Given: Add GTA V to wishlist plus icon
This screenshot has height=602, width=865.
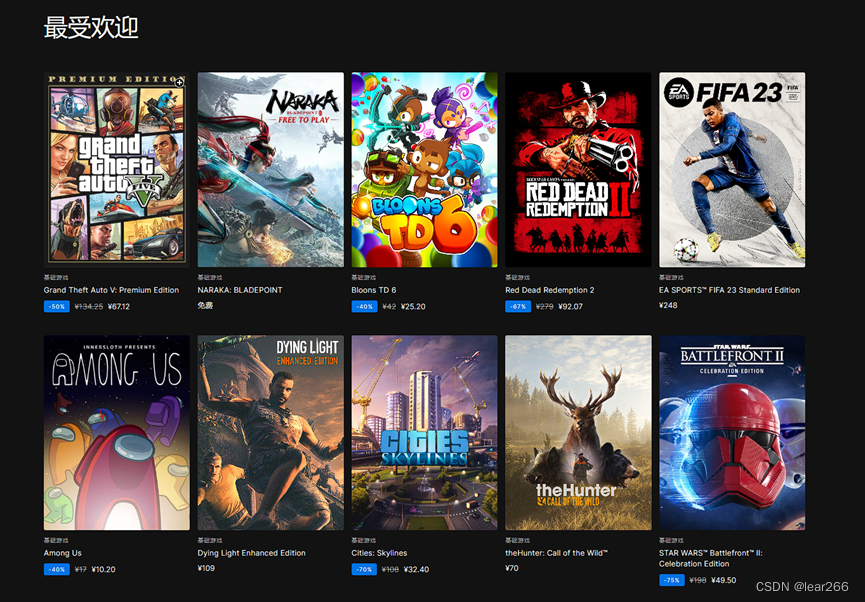Looking at the screenshot, I should [179, 82].
